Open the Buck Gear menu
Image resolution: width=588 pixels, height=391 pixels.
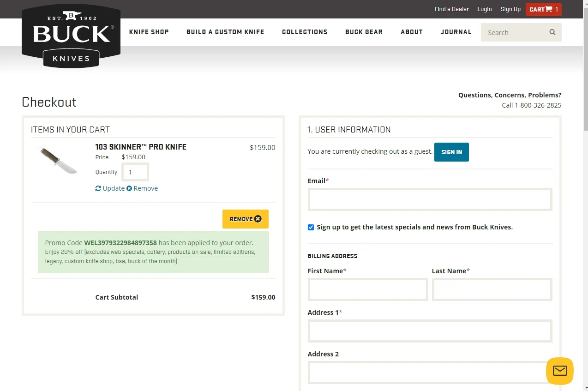(x=364, y=32)
